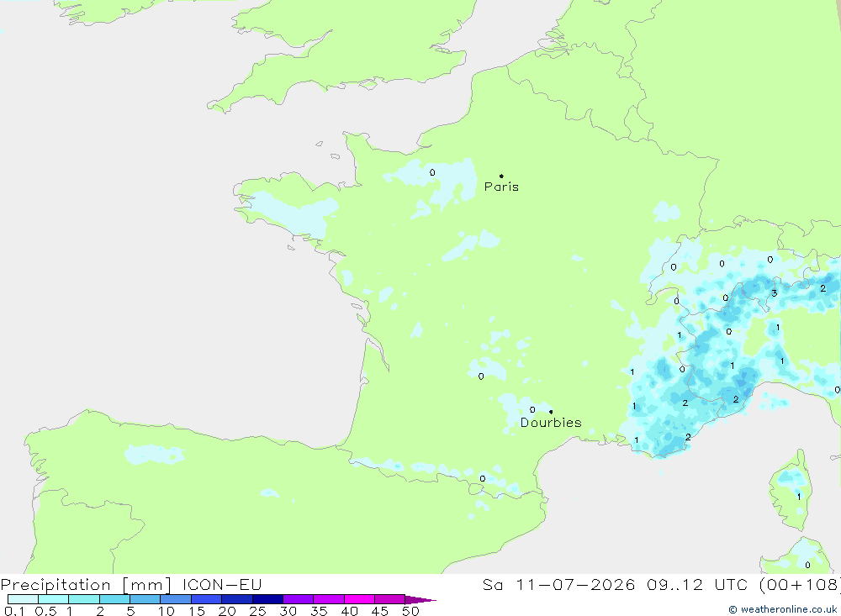Pick the 1–2 mm legend swatch
This screenshot has width=841, height=616.
83,599
